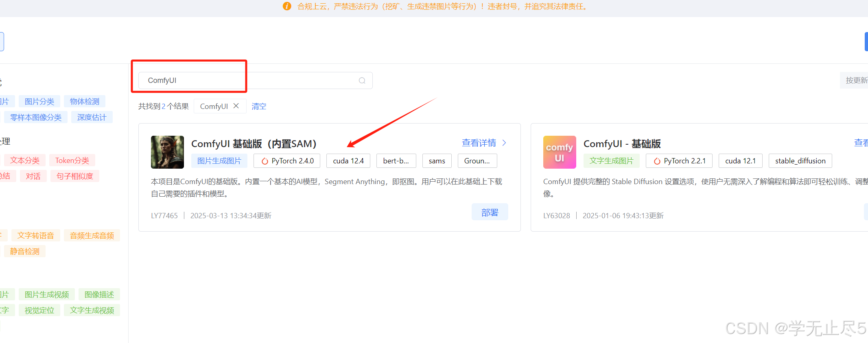This screenshot has height=343, width=868.
Task: Pick the 静音检测 category tag
Action: (x=25, y=251)
